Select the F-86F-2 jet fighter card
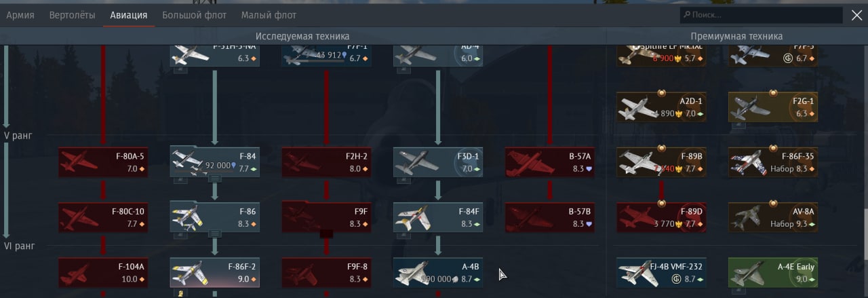This screenshot has width=868, height=298. pyautogui.click(x=214, y=272)
